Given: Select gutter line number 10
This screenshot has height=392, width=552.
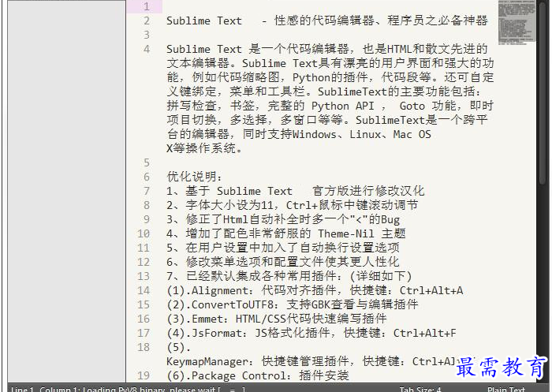Looking at the screenshot, I should 144,233.
